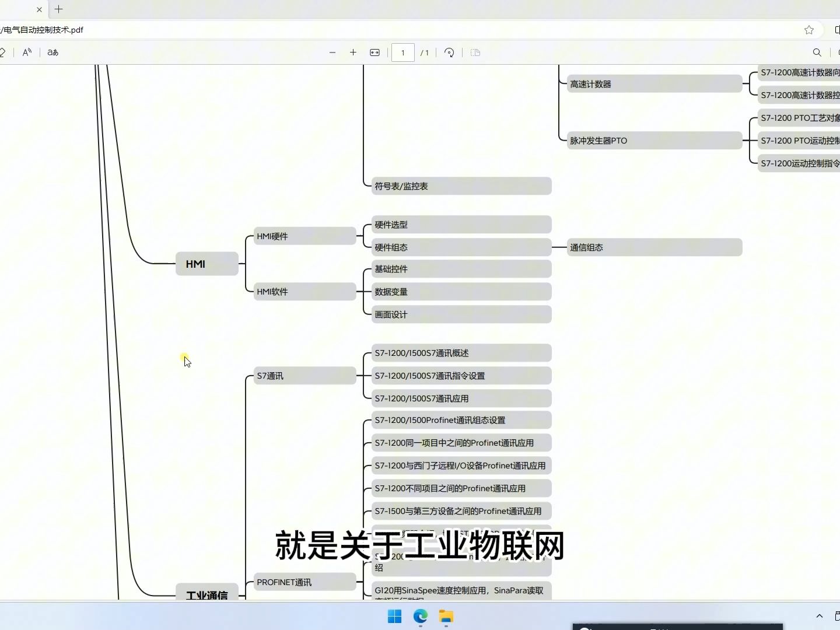This screenshot has height=630, width=840.
Task: Click the page number field
Action: (x=402, y=52)
